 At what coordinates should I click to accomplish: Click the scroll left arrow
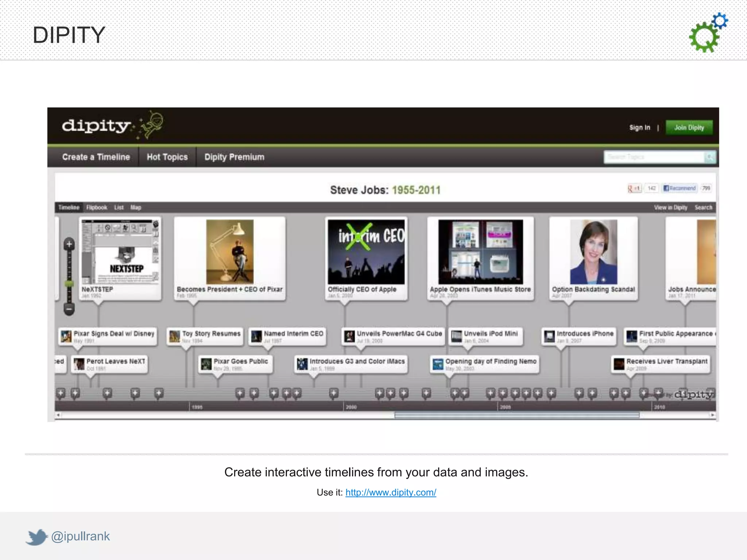point(58,415)
